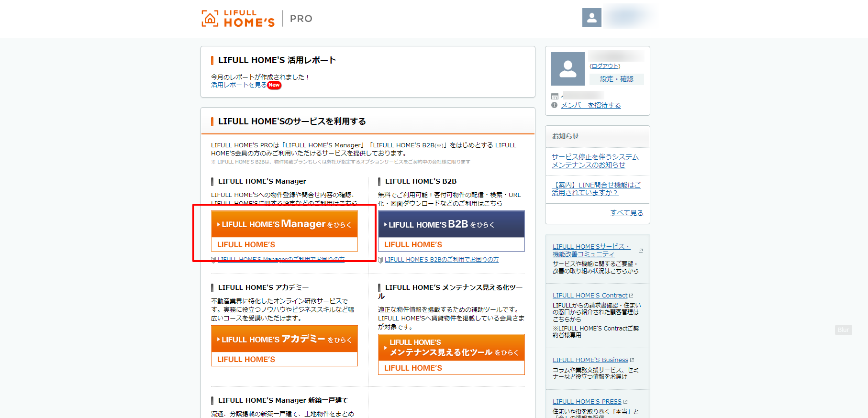Image resolution: width=868 pixels, height=418 pixels.
Task: Click the LIFULL HOME'S label under the メンテナンス button
Action: tap(413, 368)
